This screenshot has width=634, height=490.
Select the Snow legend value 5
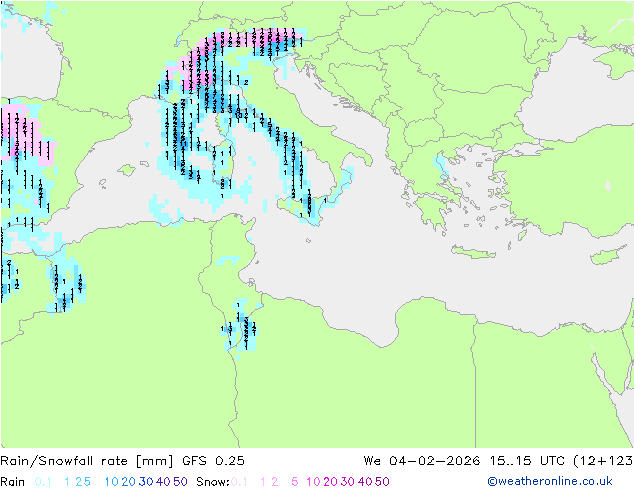tap(295, 482)
